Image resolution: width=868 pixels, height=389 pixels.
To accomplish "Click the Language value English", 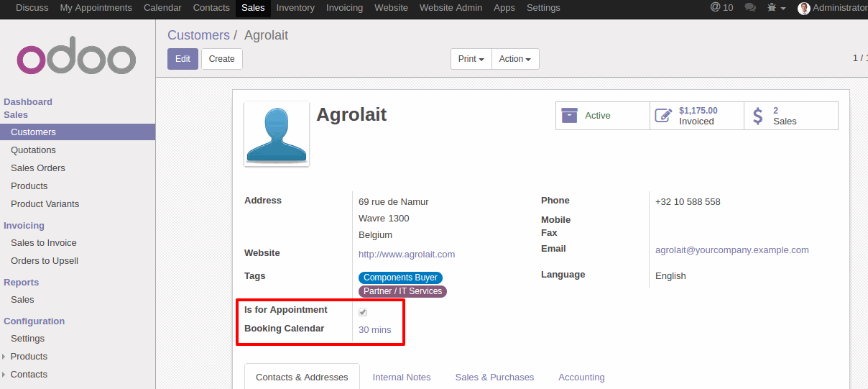I will tap(670, 276).
